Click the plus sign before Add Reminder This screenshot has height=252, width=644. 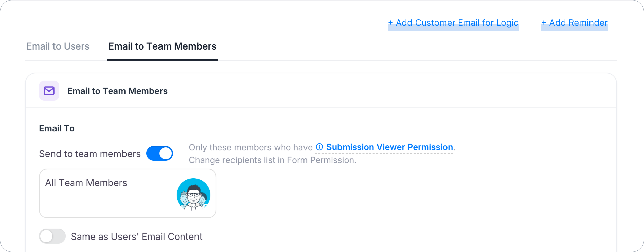[544, 23]
